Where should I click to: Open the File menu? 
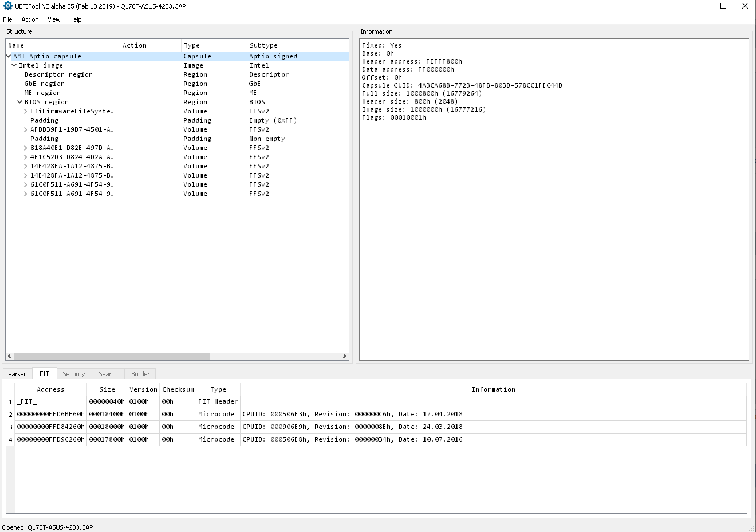(x=7, y=19)
